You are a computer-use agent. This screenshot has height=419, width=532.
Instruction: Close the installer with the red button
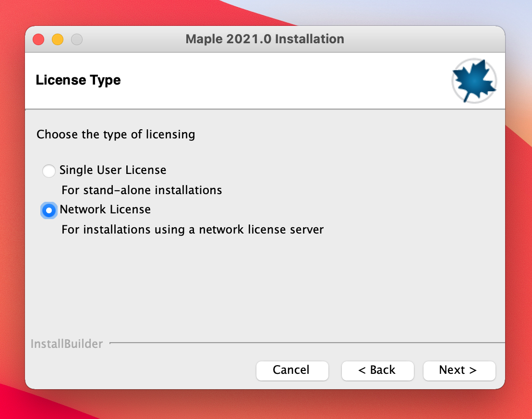coord(38,39)
